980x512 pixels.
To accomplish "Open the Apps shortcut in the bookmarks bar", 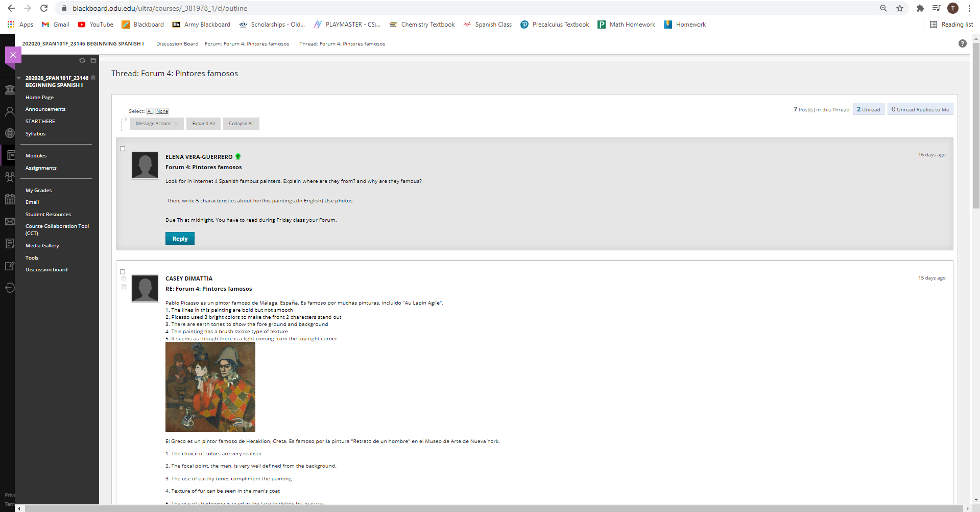I will click(20, 25).
